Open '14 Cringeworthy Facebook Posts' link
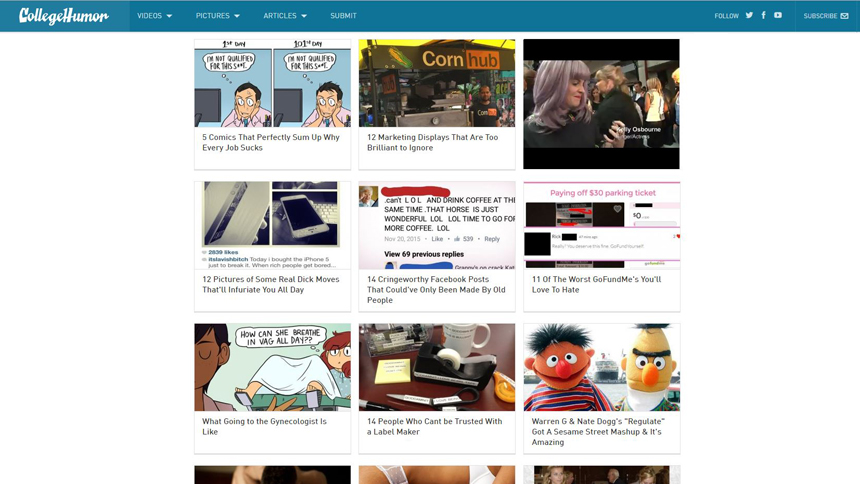The width and height of the screenshot is (860, 484). click(435, 289)
